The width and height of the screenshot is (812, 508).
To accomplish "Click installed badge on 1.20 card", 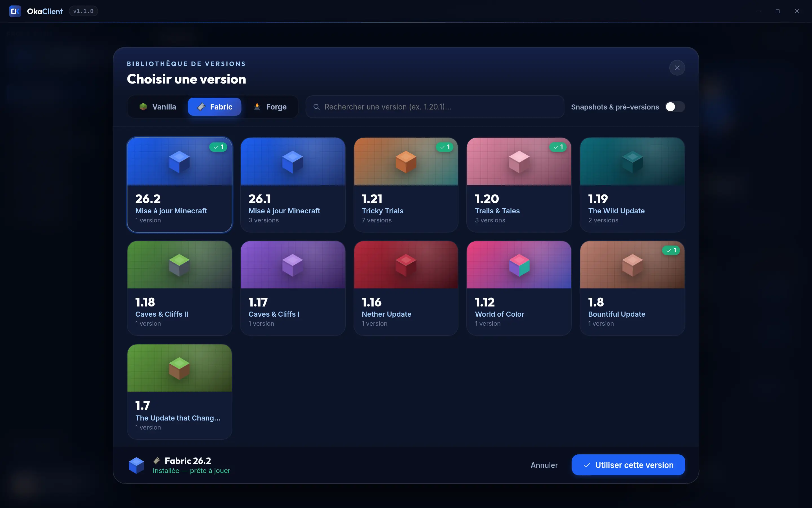I will pos(558,147).
